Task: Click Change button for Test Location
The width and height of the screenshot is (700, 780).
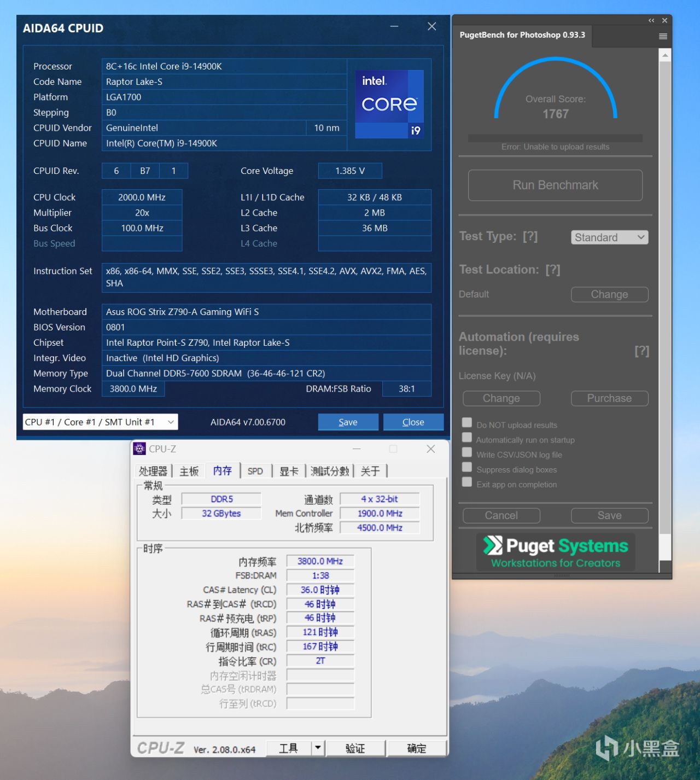Action: coord(609,294)
